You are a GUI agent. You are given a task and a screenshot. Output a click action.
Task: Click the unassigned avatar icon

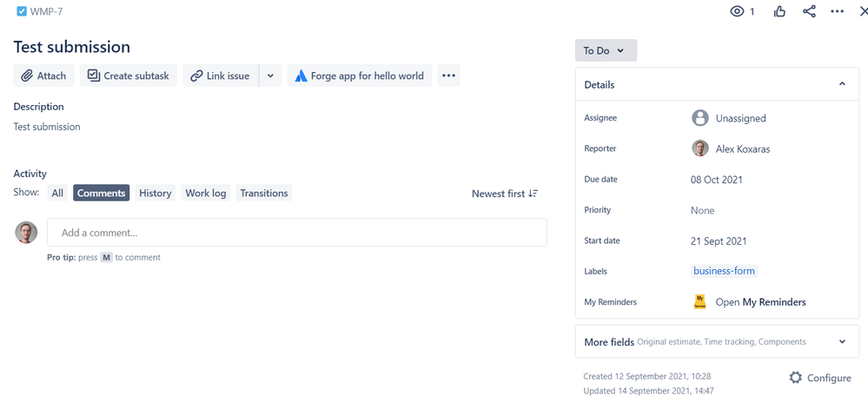[x=700, y=118]
